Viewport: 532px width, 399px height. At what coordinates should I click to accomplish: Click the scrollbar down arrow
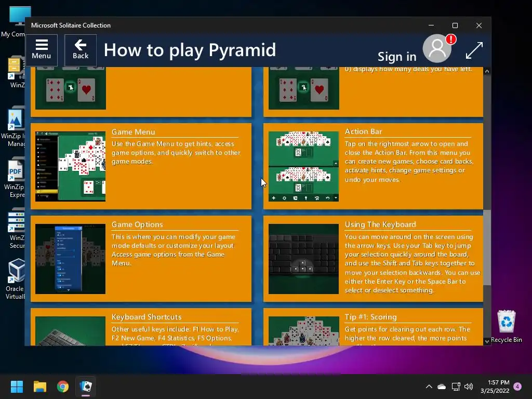click(487, 341)
